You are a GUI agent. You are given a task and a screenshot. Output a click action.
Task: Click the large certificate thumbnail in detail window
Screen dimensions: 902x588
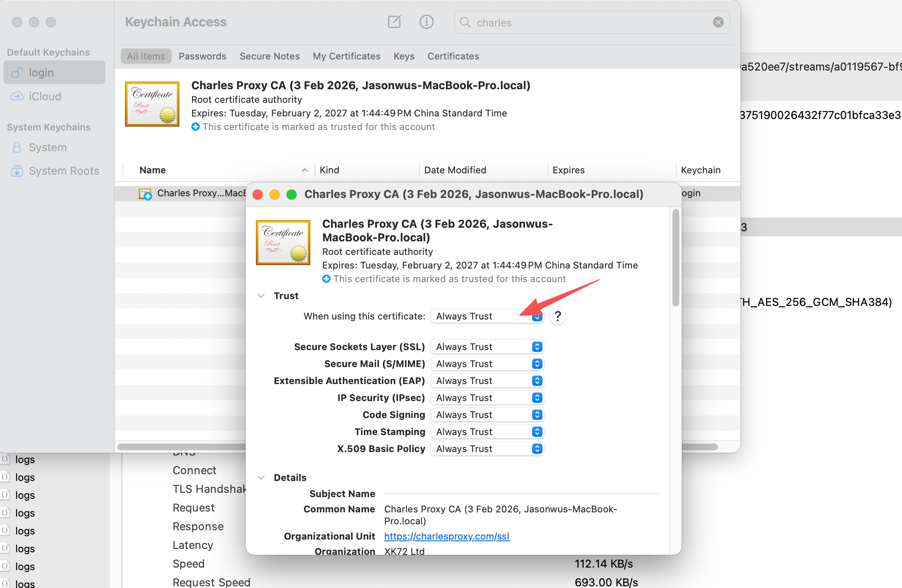coord(283,242)
